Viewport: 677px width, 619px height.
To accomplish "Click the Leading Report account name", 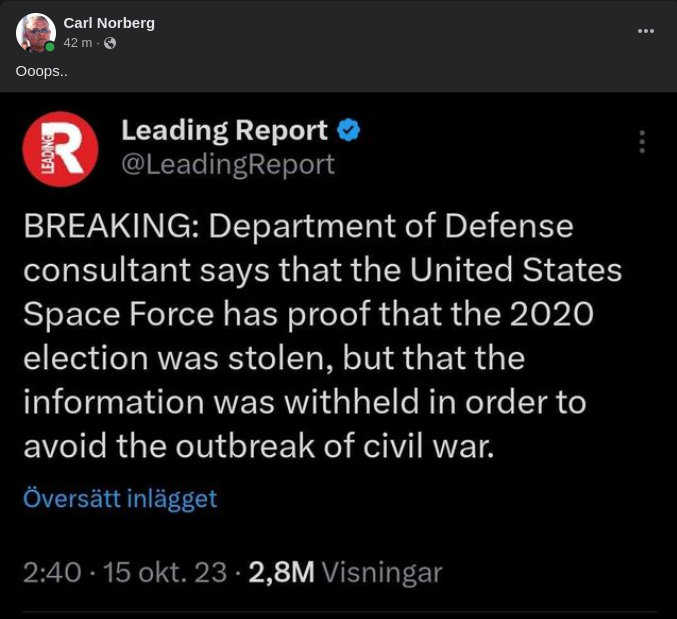I will 224,130.
